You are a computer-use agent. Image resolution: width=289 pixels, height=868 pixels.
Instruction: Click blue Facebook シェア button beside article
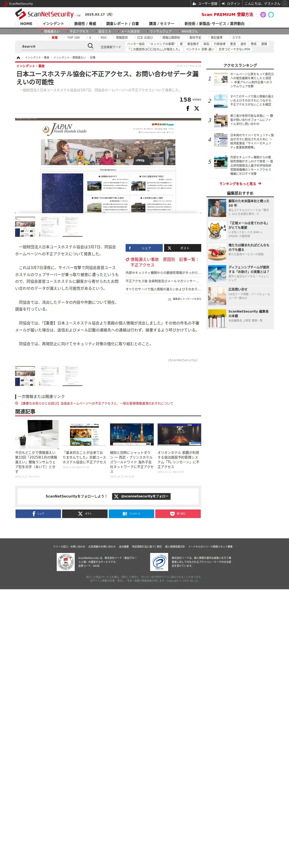pos(144,248)
